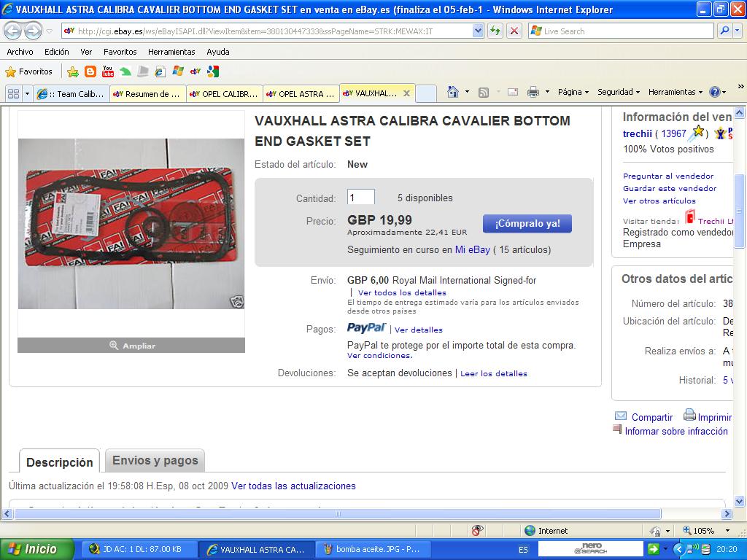747x560 pixels.
Task: Click the Ampliar magnifier bar under image
Action: coord(131,346)
